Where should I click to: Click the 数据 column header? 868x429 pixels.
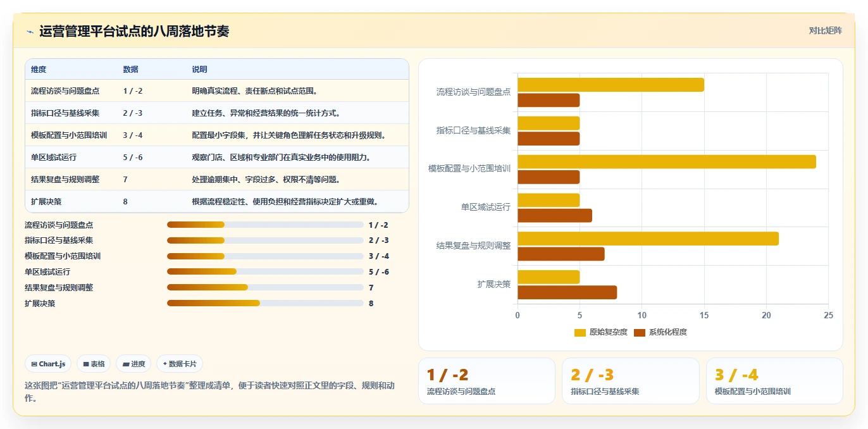tap(131, 70)
